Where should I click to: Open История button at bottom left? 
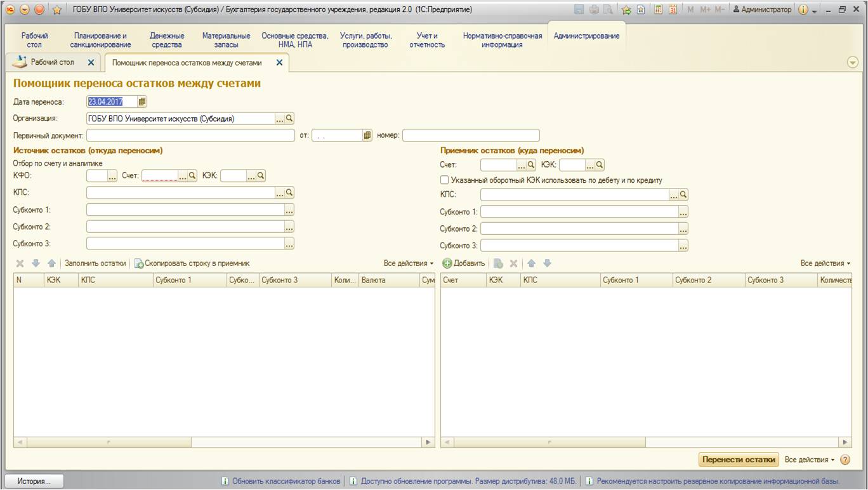34,481
